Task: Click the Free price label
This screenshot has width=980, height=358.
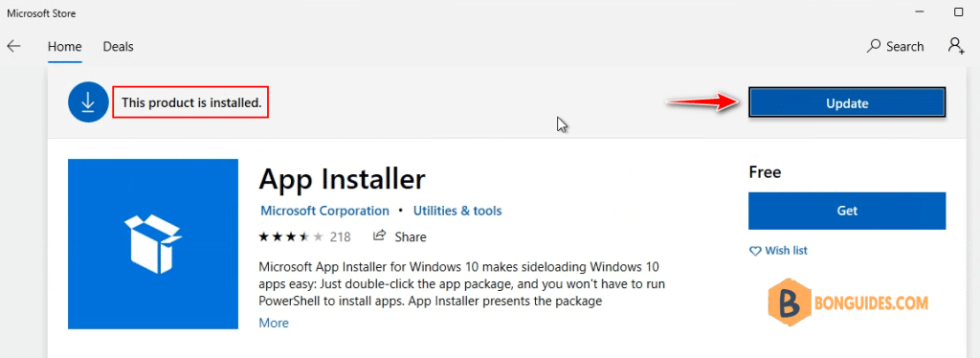Action: 765,171
